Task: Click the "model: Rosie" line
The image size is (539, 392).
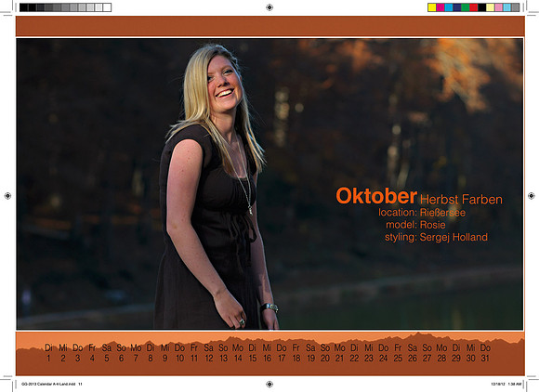Action: tap(415, 225)
